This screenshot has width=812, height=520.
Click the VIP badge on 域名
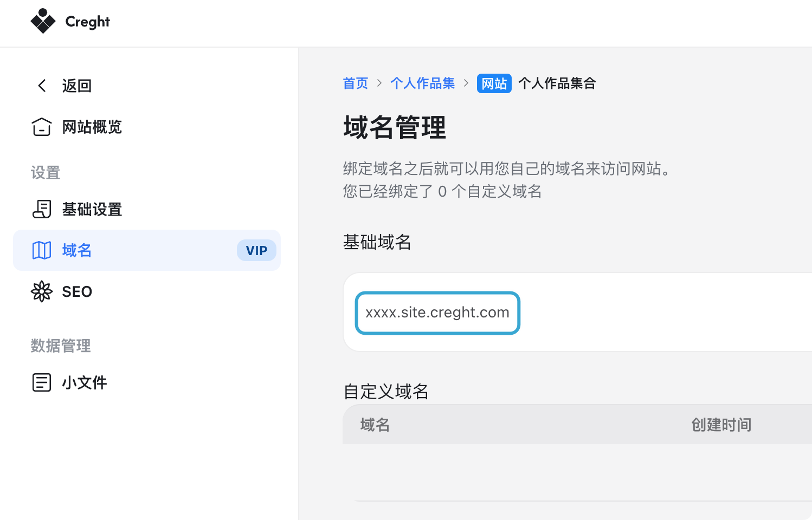[256, 250]
